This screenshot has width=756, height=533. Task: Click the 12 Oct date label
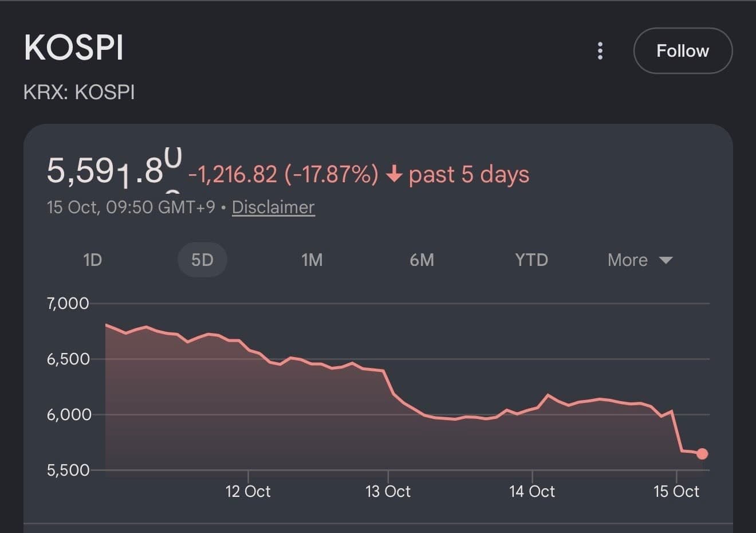(x=248, y=491)
